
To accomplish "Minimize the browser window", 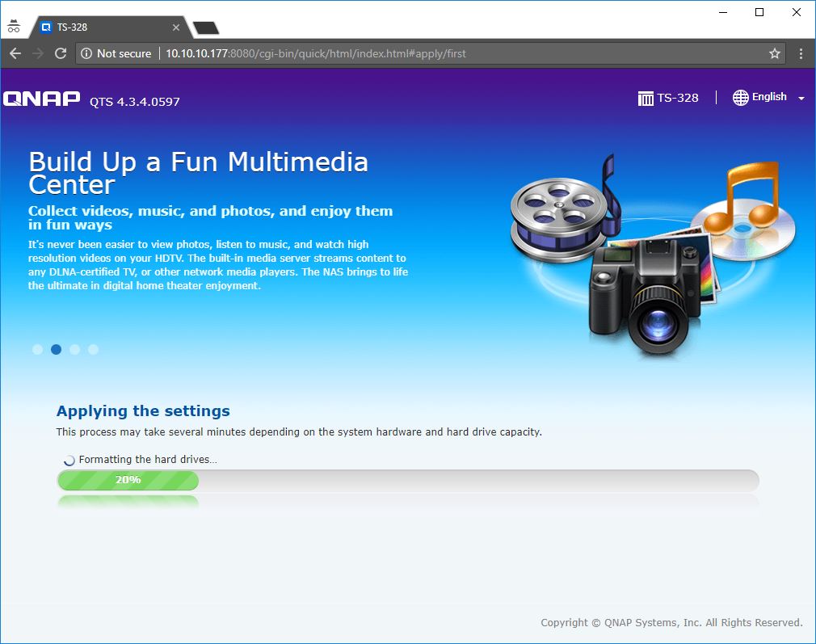I will (x=723, y=12).
